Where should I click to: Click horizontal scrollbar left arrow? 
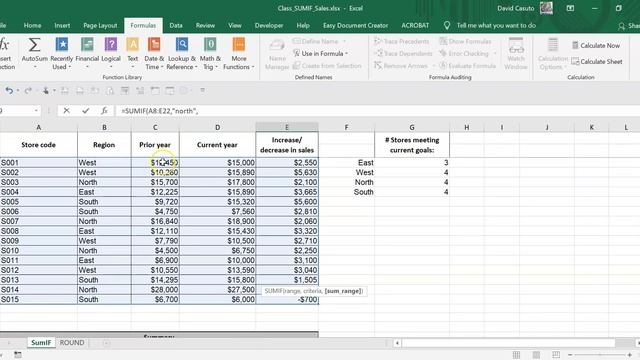(x=397, y=343)
